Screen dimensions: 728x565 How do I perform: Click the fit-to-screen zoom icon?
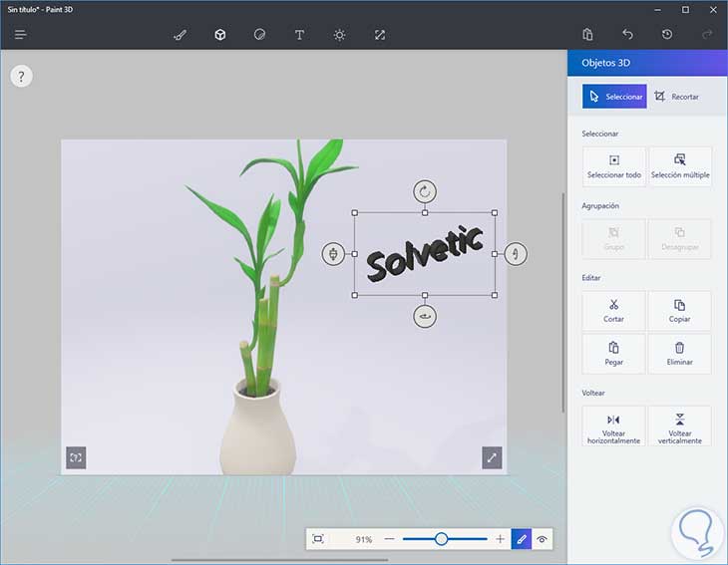[x=318, y=539]
